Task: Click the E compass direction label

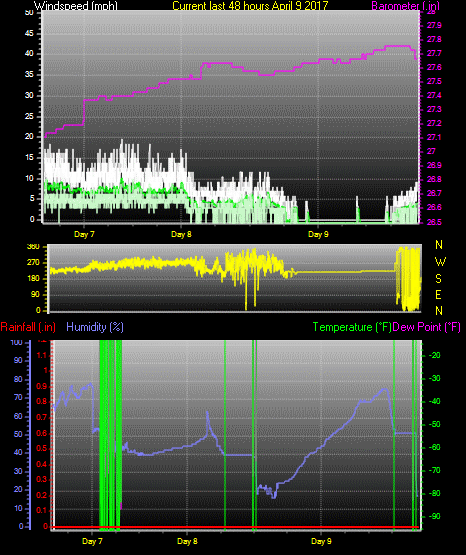Action: pos(438,295)
